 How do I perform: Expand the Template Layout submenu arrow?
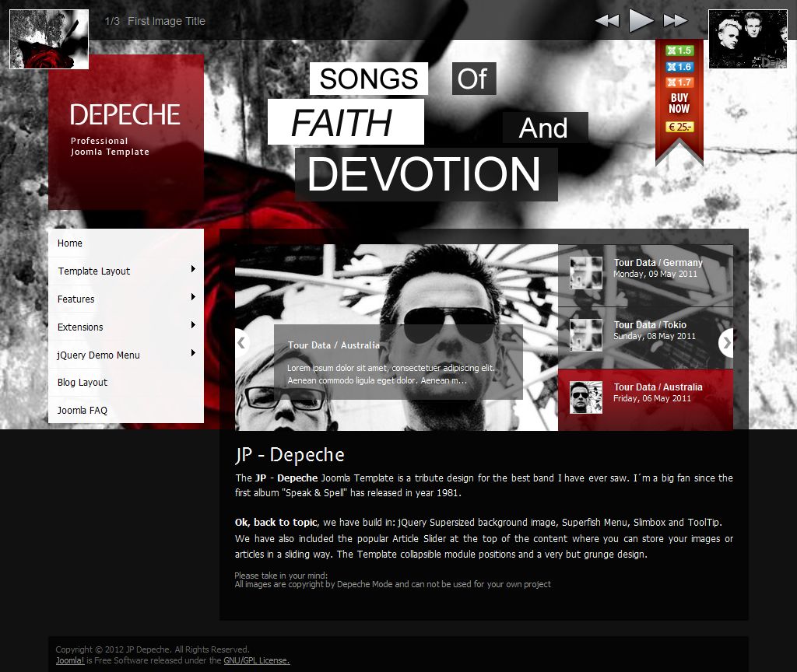[x=193, y=269]
